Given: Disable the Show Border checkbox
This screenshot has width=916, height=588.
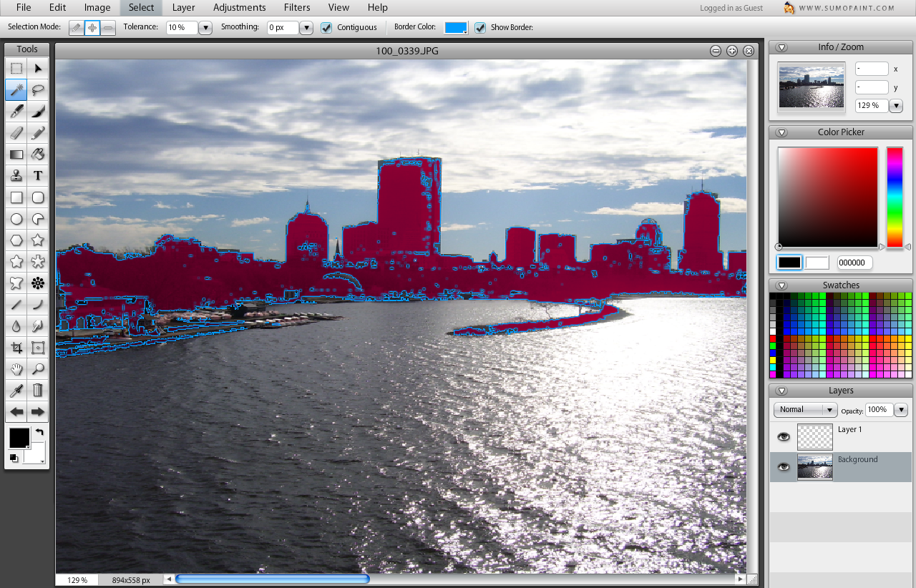Looking at the screenshot, I should point(480,27).
